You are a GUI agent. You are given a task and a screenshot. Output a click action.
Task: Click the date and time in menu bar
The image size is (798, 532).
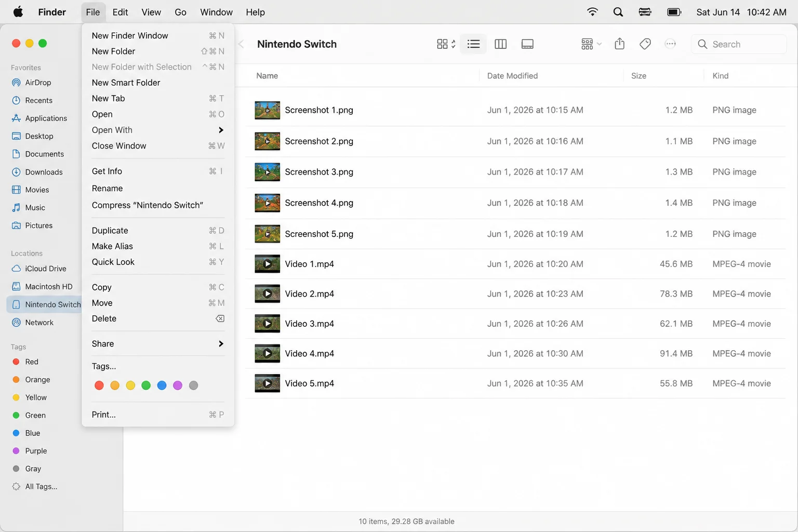(741, 12)
